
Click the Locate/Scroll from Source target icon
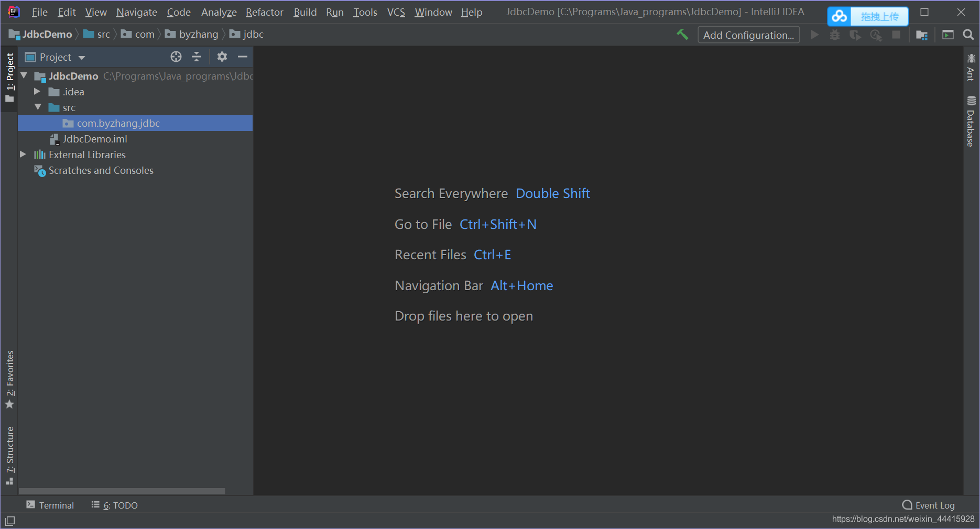pyautogui.click(x=176, y=57)
